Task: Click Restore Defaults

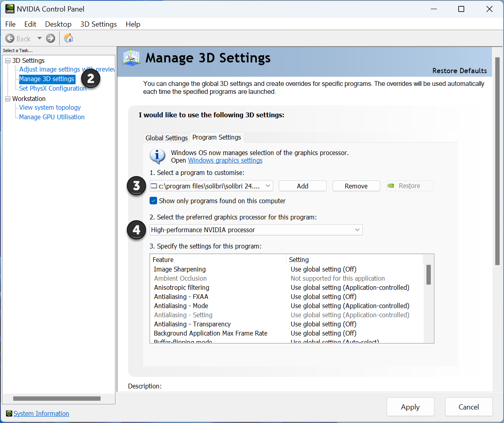Action: (x=459, y=71)
